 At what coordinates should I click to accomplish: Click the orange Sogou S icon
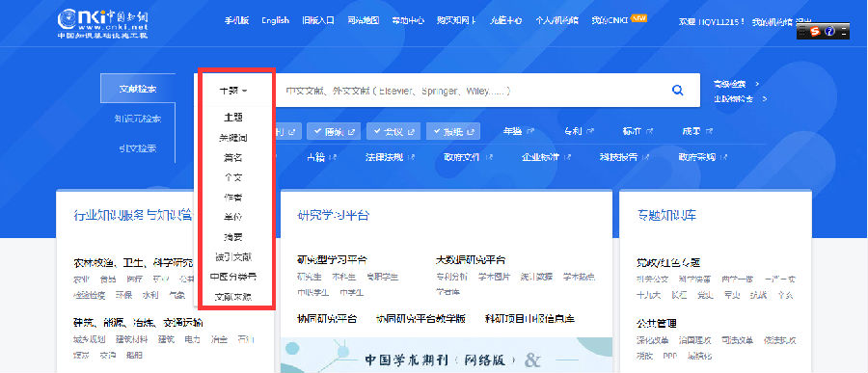click(814, 32)
